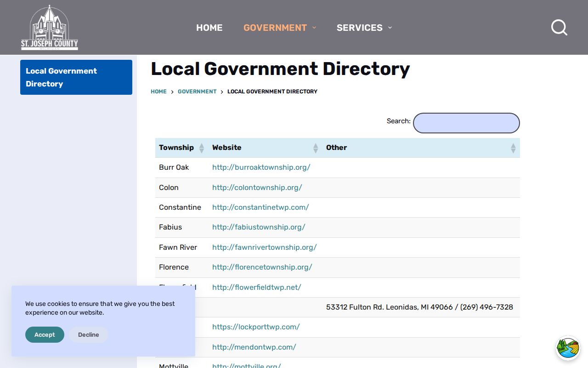Open the mendontwp.com link
The image size is (588, 368).
pyautogui.click(x=254, y=347)
